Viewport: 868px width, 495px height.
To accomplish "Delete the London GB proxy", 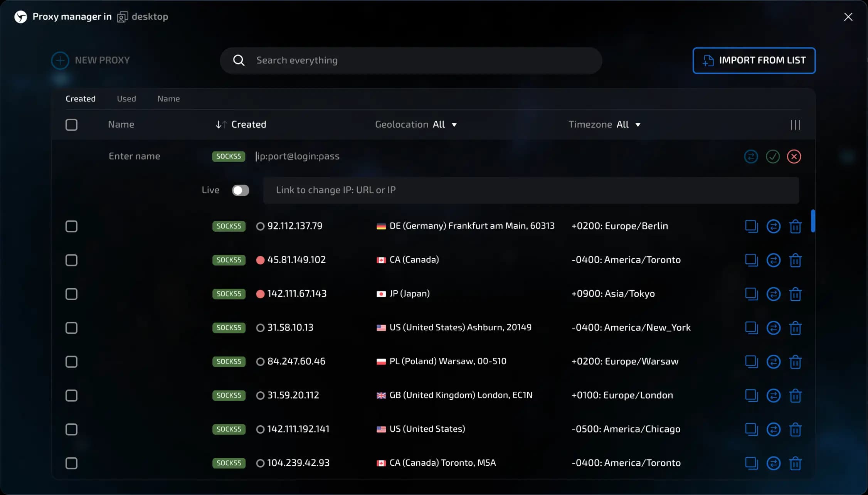I will click(x=796, y=396).
